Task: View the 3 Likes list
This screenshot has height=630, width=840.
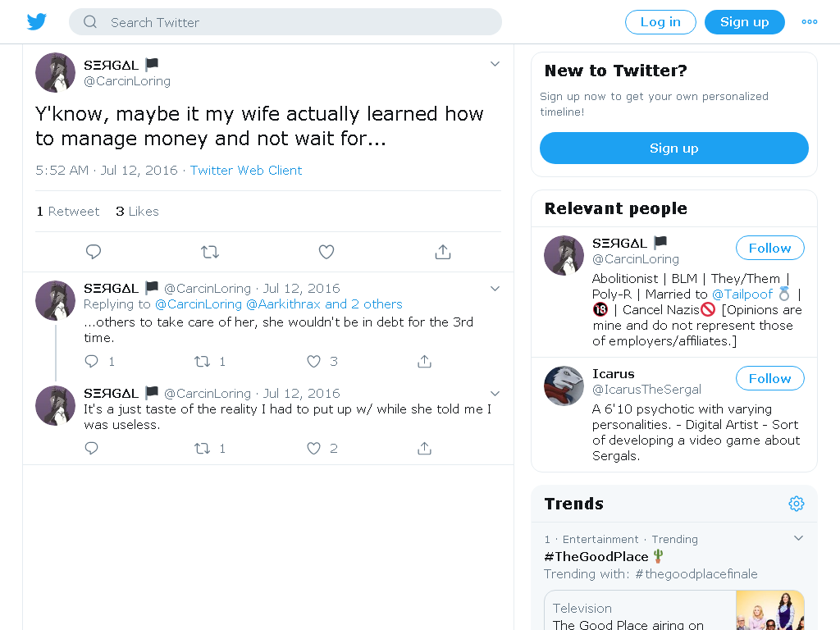Action: point(137,211)
